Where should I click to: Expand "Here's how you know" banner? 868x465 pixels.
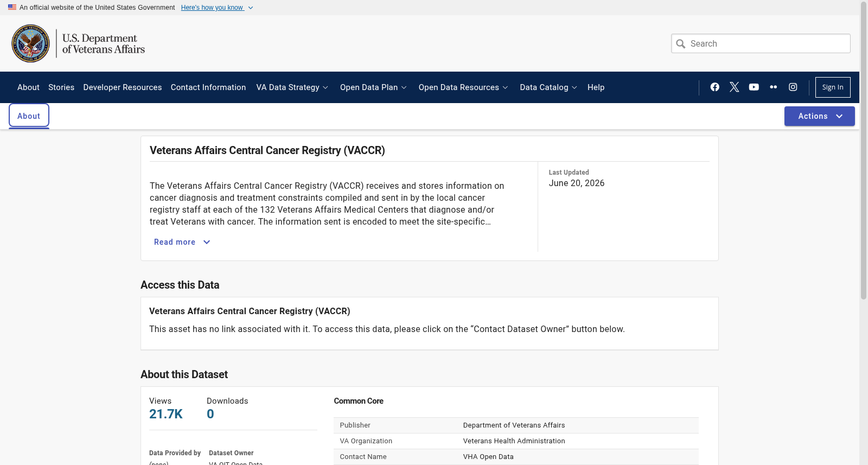(217, 8)
